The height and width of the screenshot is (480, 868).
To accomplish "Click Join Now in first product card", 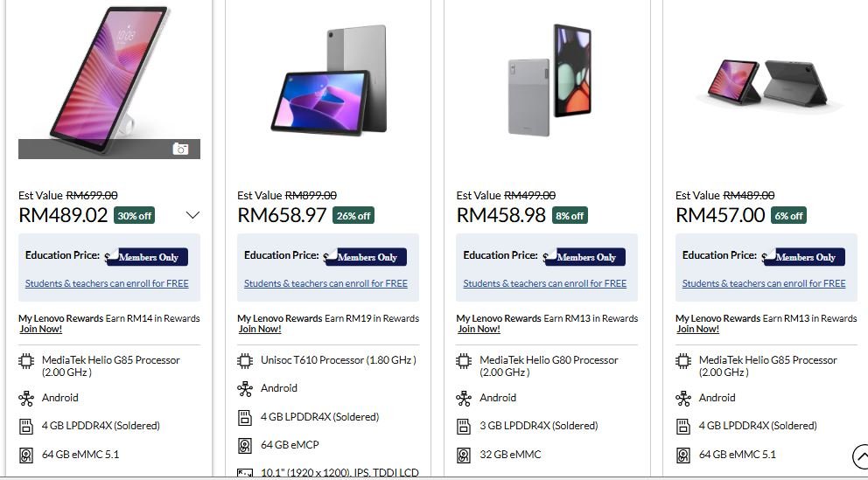I will pyautogui.click(x=41, y=329).
